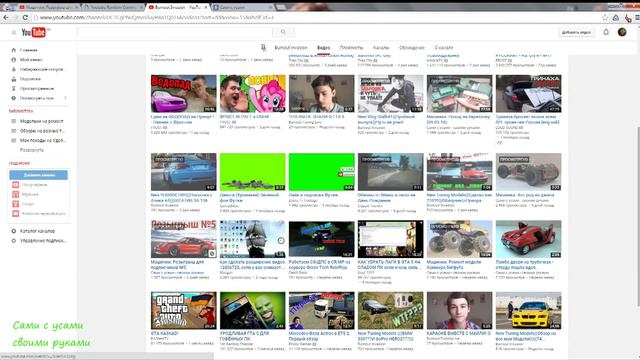Click the Популярное channel icon
Image resolution: width=640 pixels, height=360 pixels.
(x=16, y=184)
